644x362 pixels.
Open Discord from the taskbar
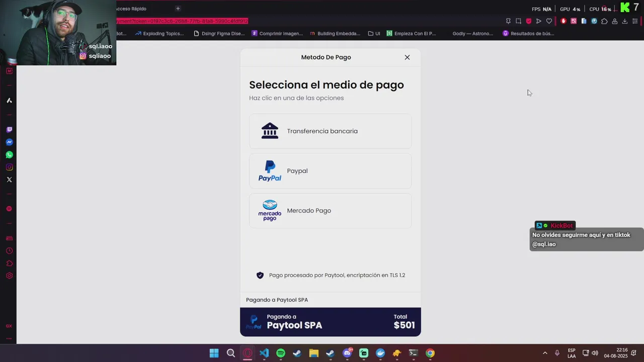(x=347, y=353)
